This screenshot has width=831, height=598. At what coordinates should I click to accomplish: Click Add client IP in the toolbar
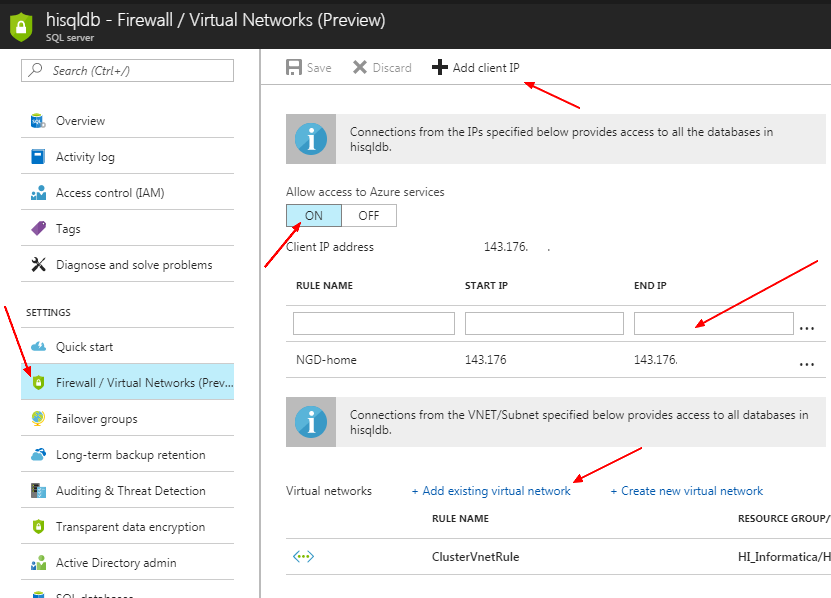(x=476, y=68)
